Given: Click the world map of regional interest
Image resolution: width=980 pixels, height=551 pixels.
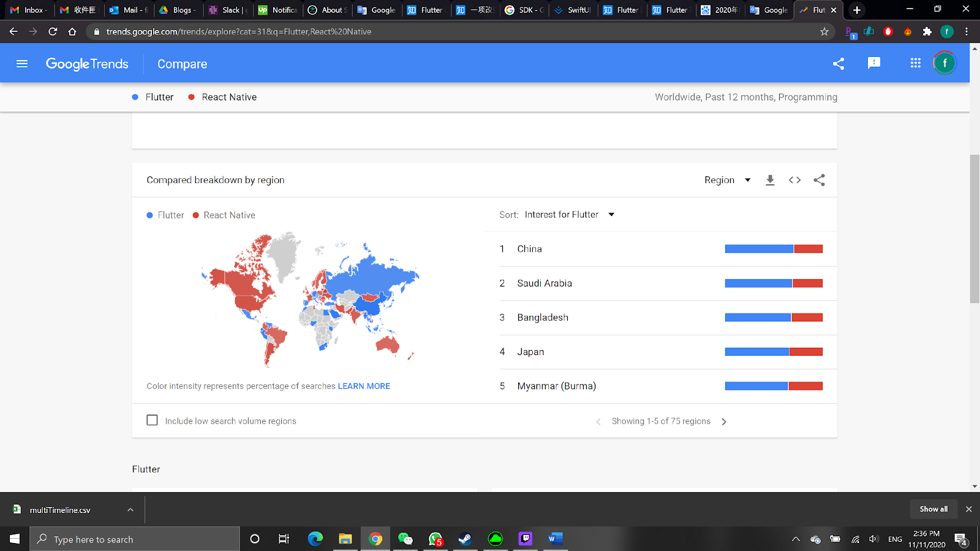Looking at the screenshot, I should (310, 299).
